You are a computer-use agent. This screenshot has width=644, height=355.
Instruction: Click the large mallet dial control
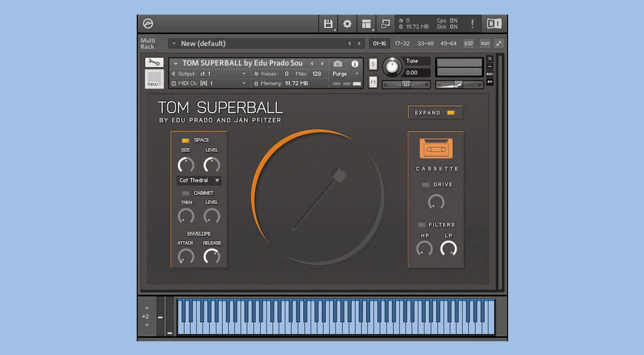pos(318,197)
